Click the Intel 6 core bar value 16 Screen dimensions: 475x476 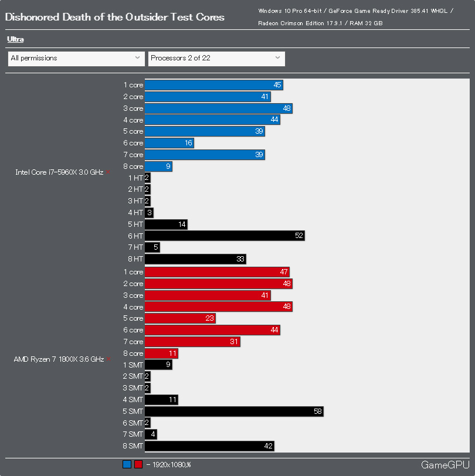189,143
